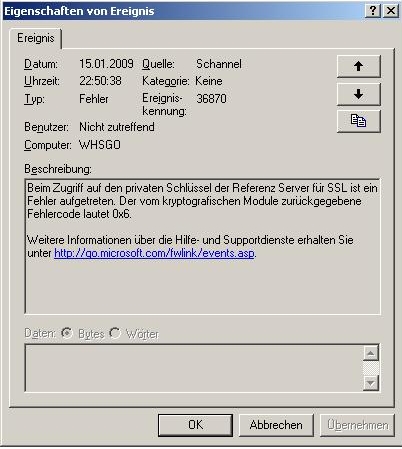Click the event ID value 36870

coord(211,99)
